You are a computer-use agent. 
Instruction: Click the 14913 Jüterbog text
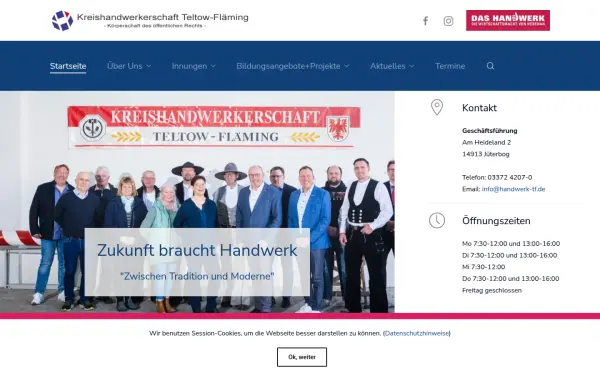pyautogui.click(x=486, y=154)
